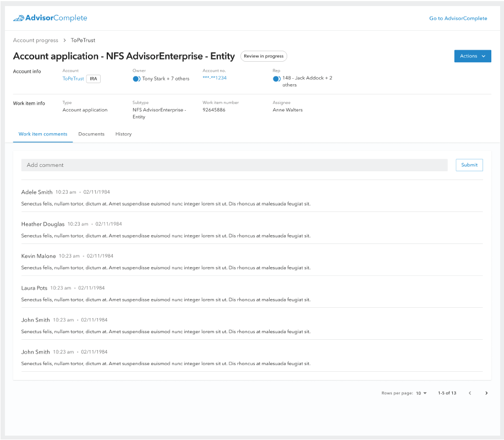
Task: Select the Work item comments tab
Action: click(x=43, y=134)
